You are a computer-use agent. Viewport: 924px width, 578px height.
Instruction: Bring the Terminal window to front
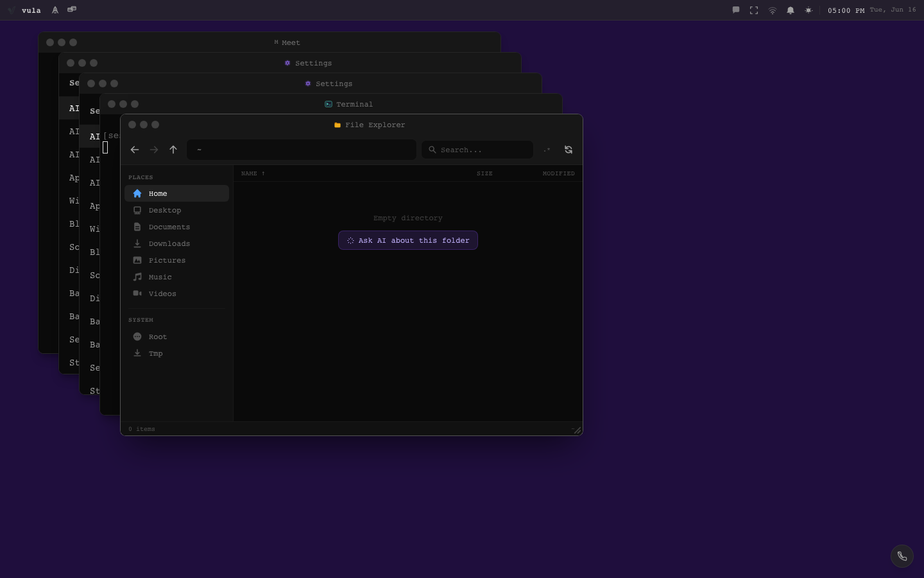tap(331, 104)
